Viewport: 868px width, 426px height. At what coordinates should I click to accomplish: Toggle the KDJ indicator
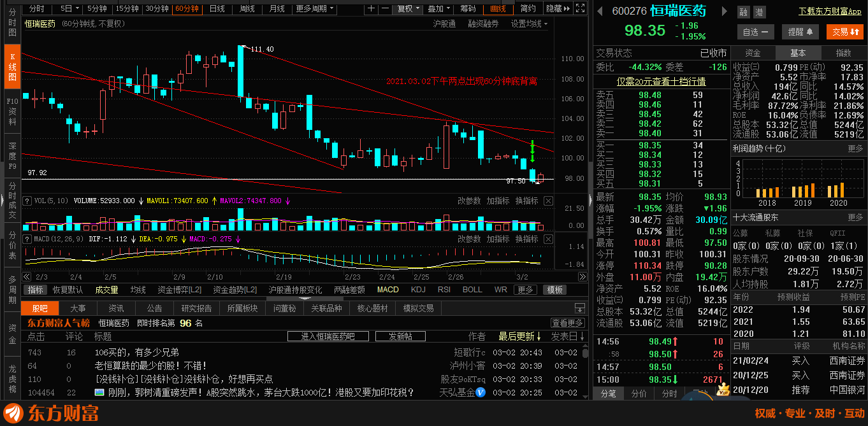click(418, 290)
